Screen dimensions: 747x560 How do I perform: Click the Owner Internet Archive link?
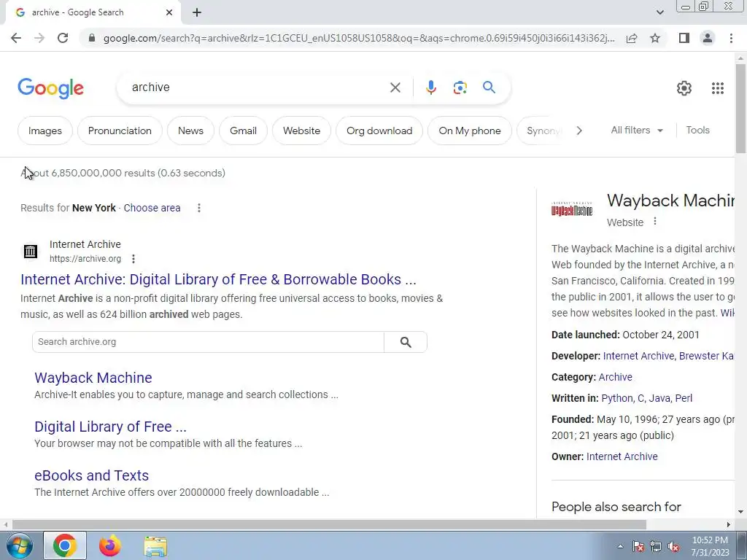(x=622, y=456)
